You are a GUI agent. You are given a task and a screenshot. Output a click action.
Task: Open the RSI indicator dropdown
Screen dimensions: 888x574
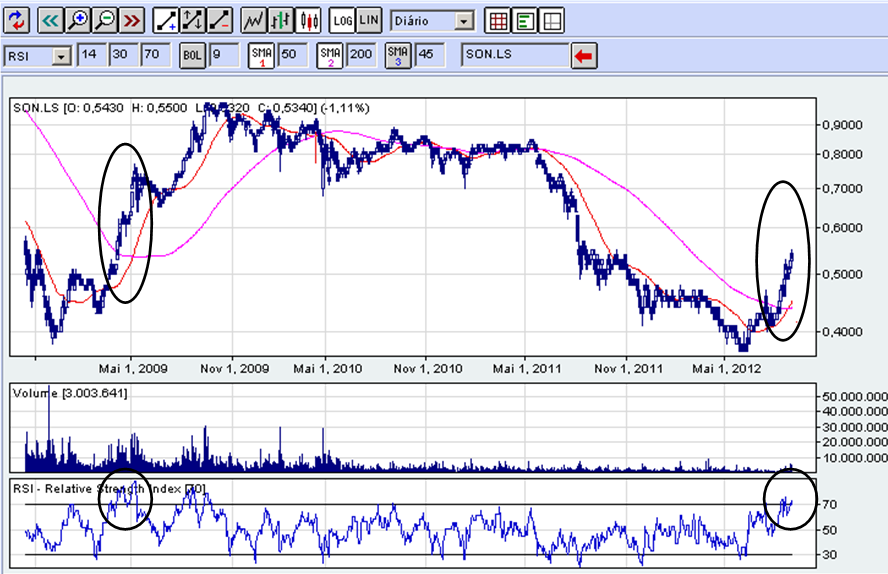pyautogui.click(x=61, y=56)
